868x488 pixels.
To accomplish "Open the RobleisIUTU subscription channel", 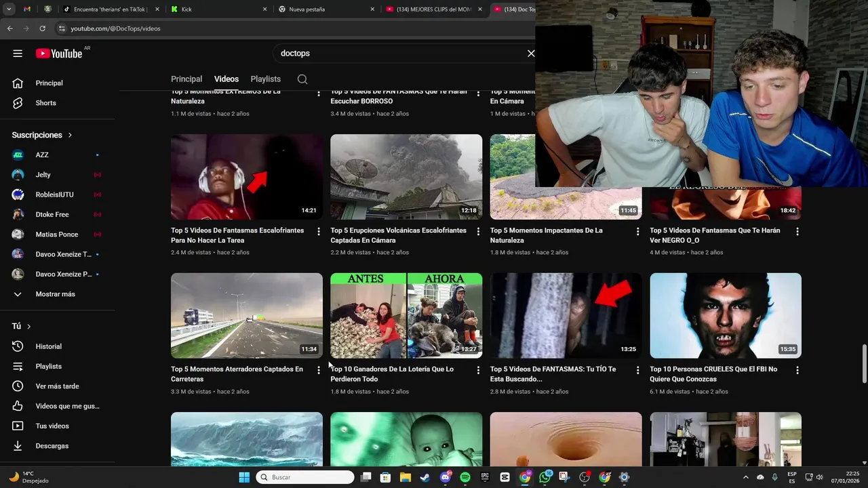I will coord(58,195).
